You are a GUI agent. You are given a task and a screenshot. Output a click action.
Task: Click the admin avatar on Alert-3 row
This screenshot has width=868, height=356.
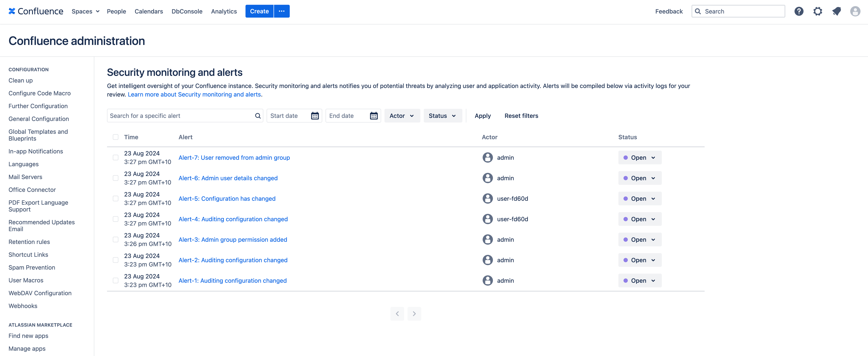pos(488,239)
